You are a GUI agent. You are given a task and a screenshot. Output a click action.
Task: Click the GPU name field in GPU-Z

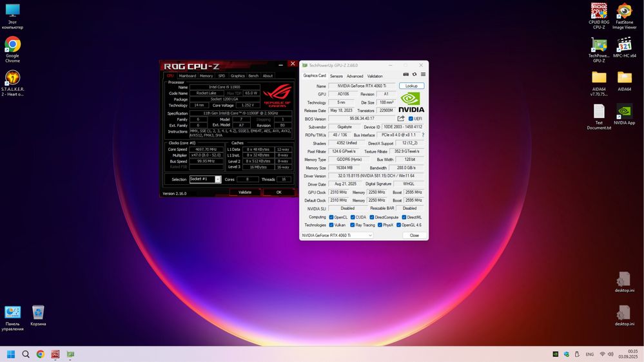click(x=362, y=86)
